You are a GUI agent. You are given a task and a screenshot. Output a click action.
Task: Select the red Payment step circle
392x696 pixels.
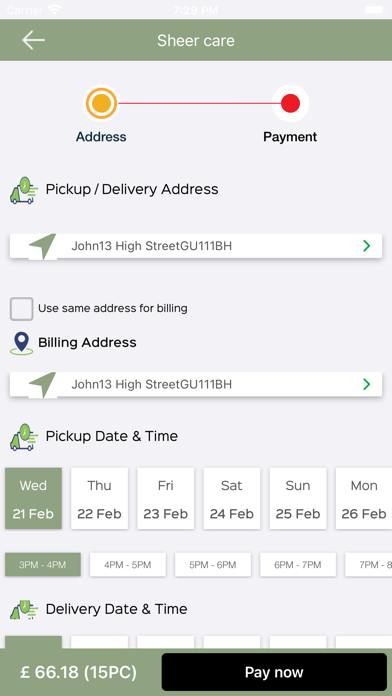coord(290,103)
